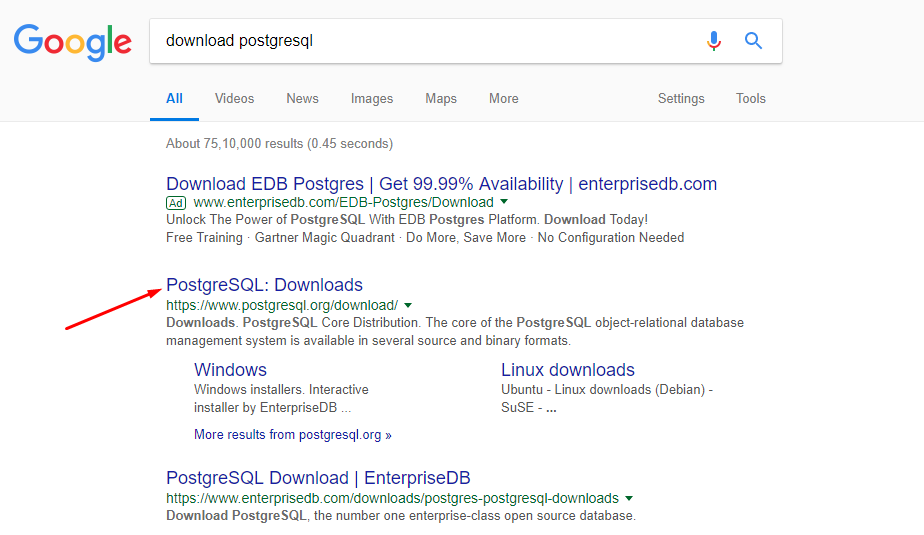Select the Images tab

(x=372, y=99)
